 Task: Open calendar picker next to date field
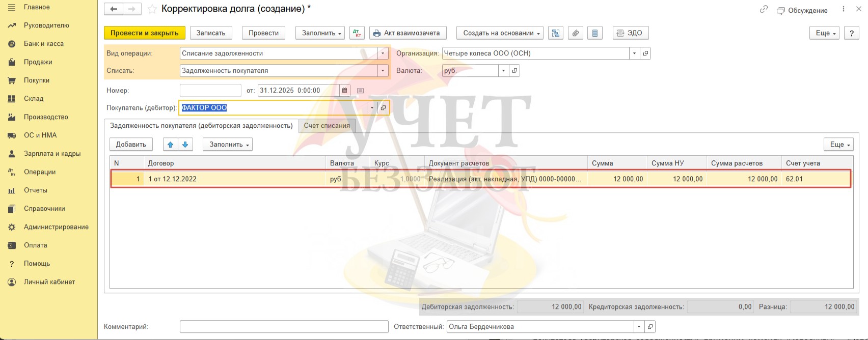click(345, 91)
